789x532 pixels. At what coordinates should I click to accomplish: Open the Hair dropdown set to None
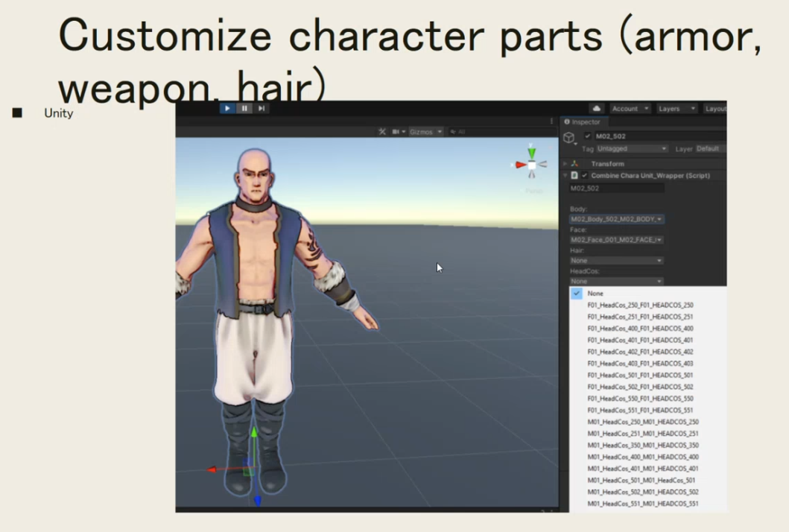[x=616, y=261]
